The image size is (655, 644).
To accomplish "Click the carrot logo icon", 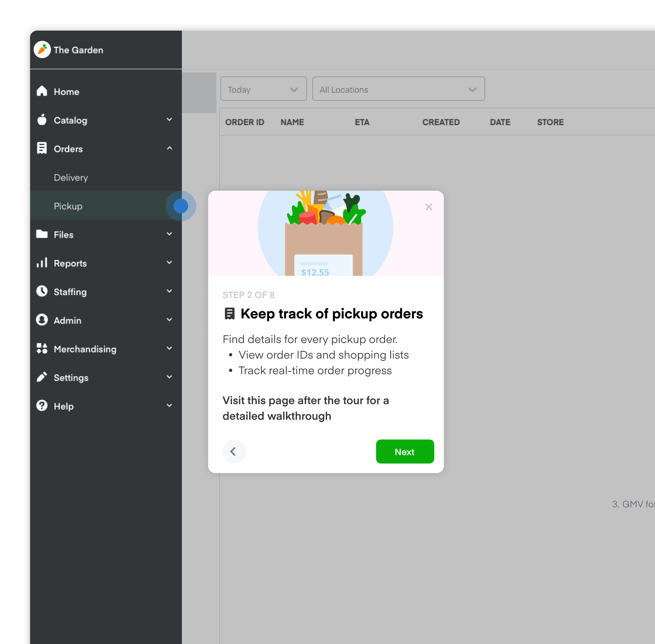I will tap(42, 50).
